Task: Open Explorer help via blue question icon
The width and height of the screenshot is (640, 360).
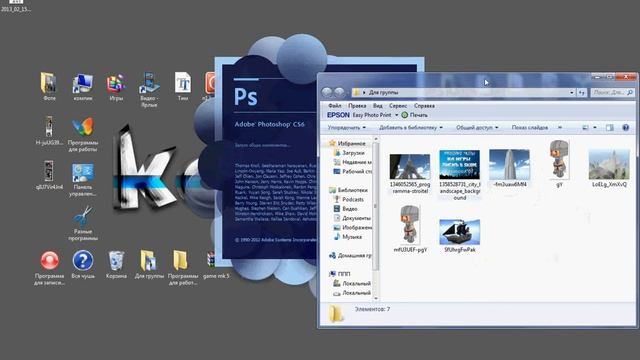Action: click(x=625, y=128)
